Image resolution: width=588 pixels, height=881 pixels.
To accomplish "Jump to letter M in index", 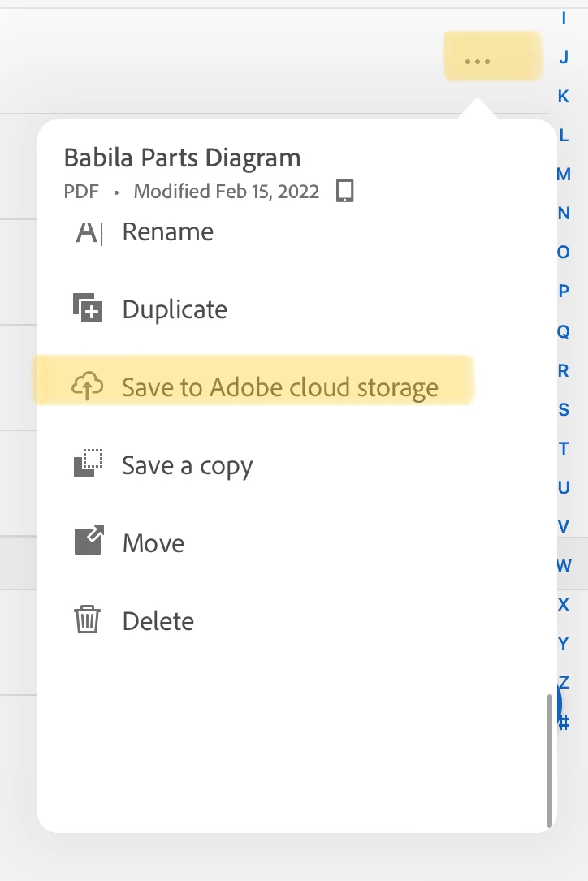I will click(564, 174).
